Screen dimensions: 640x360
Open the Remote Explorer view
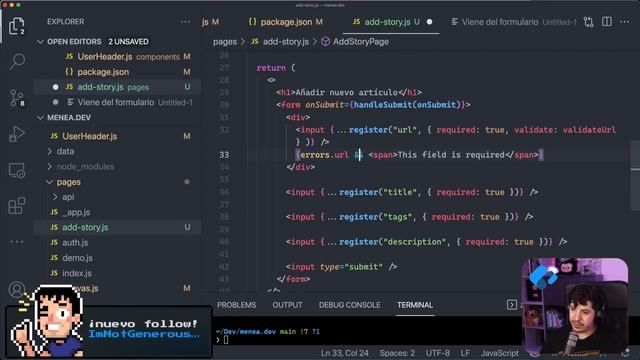click(17, 170)
